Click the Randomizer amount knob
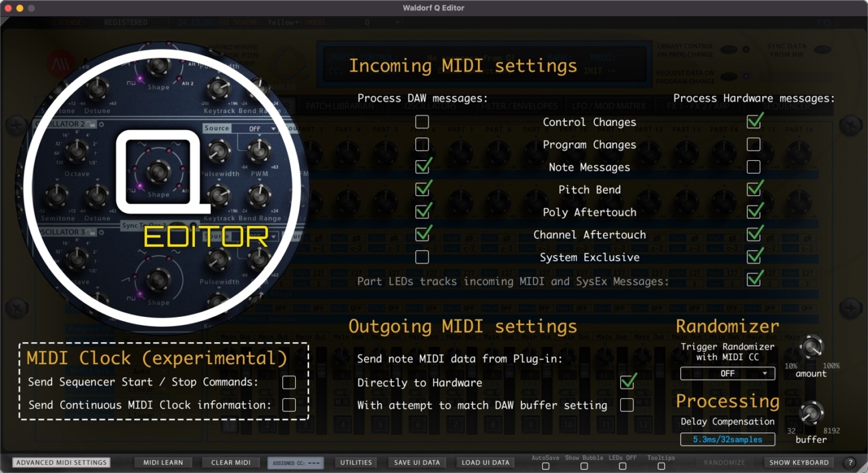This screenshot has height=473, width=868. coord(811,348)
